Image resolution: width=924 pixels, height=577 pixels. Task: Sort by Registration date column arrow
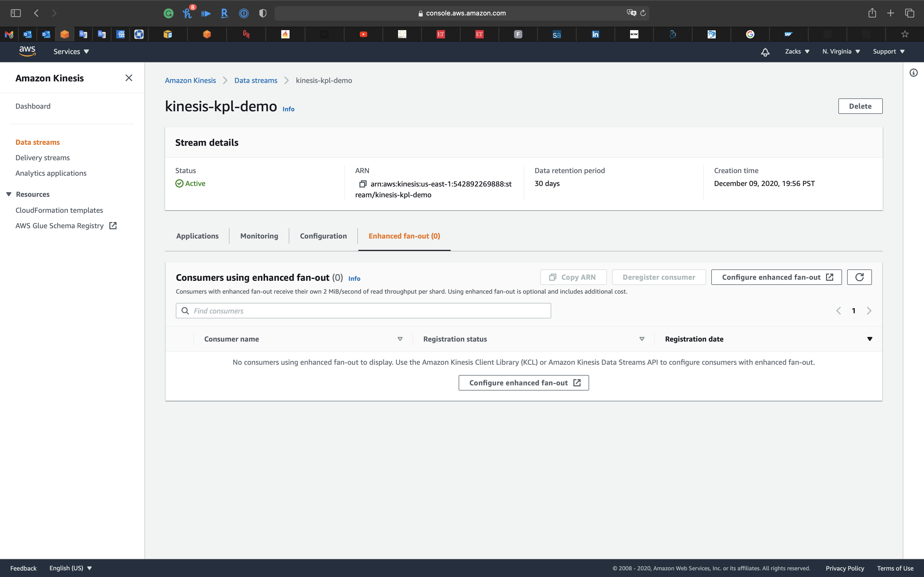869,339
